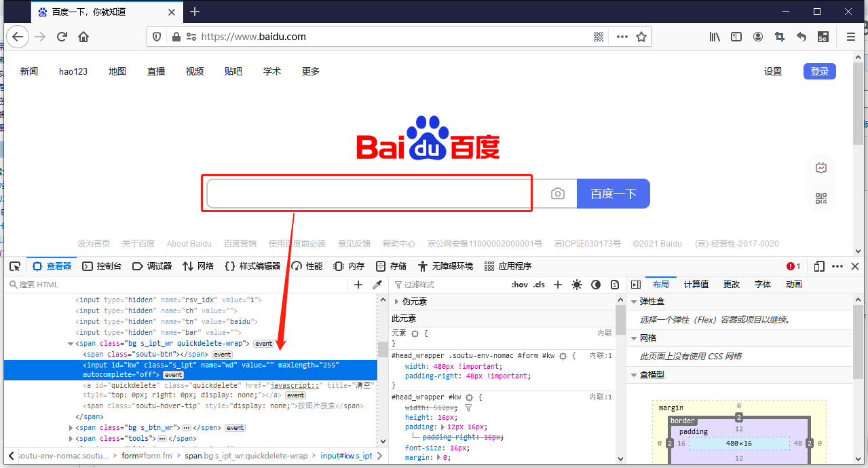
Task: Click the 百度一下 search button
Action: [x=614, y=194]
